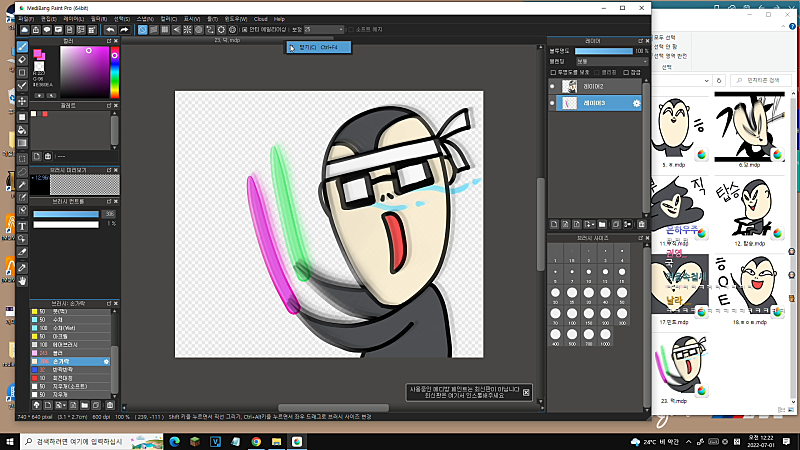This screenshot has height=450, width=800.
Task: Open gear settings for the selected layer
Action: pyautogui.click(x=637, y=104)
